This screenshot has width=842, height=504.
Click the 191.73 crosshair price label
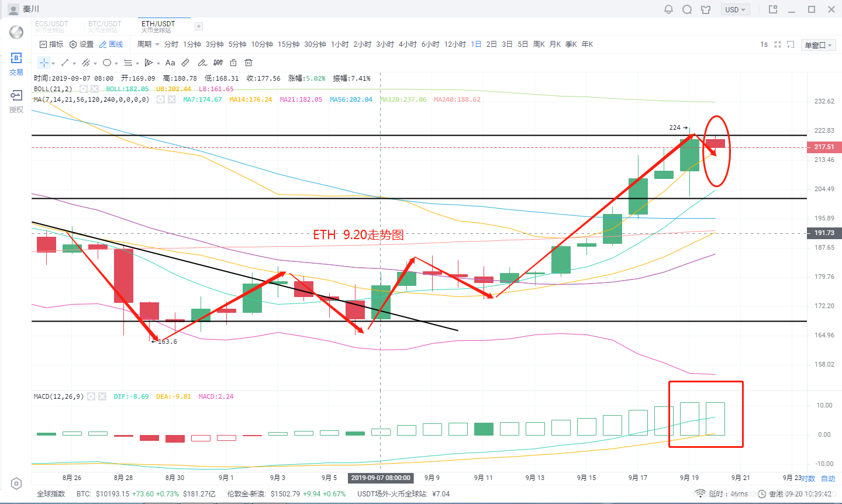[x=824, y=233]
